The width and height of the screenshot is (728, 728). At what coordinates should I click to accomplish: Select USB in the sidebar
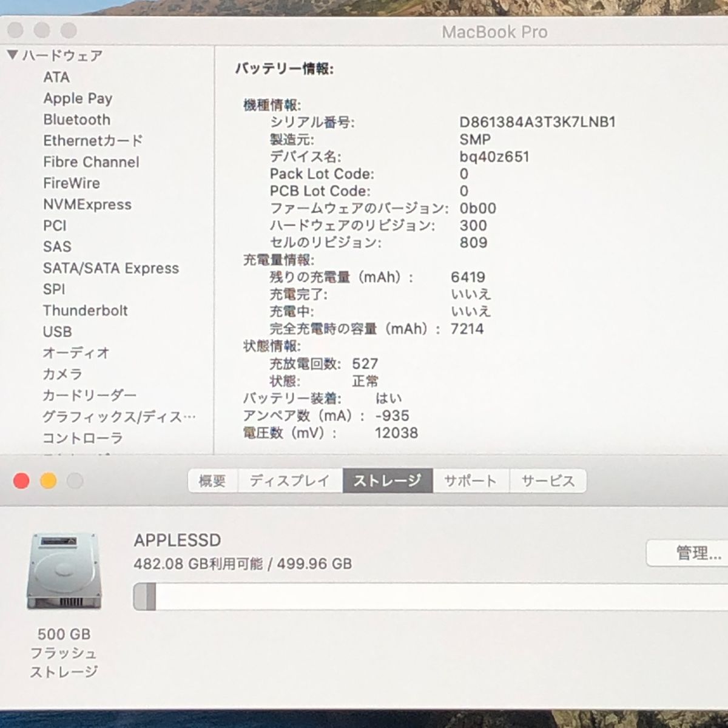[x=58, y=332]
